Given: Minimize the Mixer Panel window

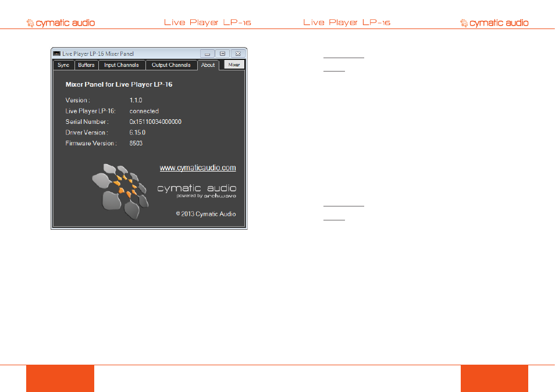Looking at the screenshot, I should pos(208,54).
